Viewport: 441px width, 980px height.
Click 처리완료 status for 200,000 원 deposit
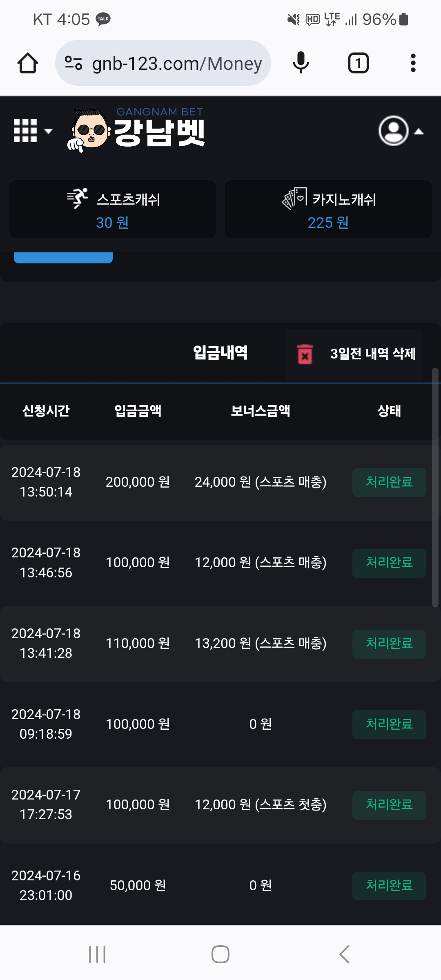pyautogui.click(x=389, y=482)
